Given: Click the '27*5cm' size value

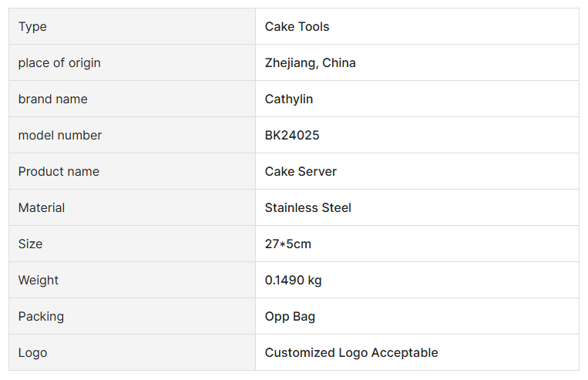Looking at the screenshot, I should click(287, 244).
